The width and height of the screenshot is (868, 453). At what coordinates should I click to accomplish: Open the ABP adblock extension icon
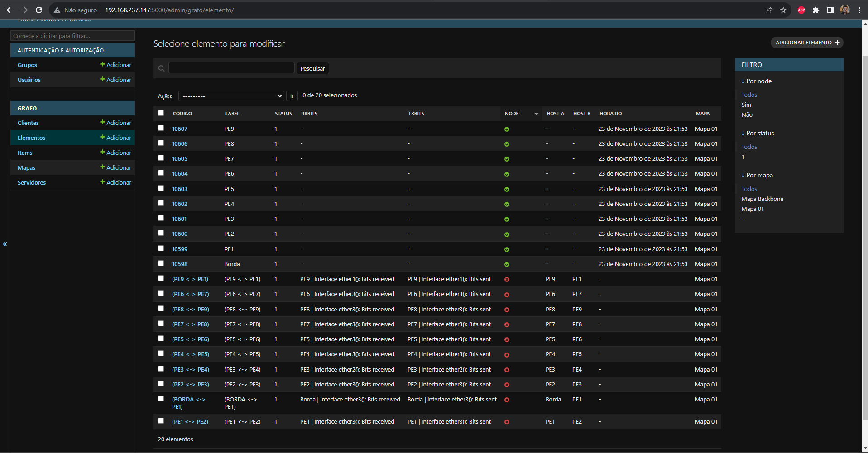801,10
